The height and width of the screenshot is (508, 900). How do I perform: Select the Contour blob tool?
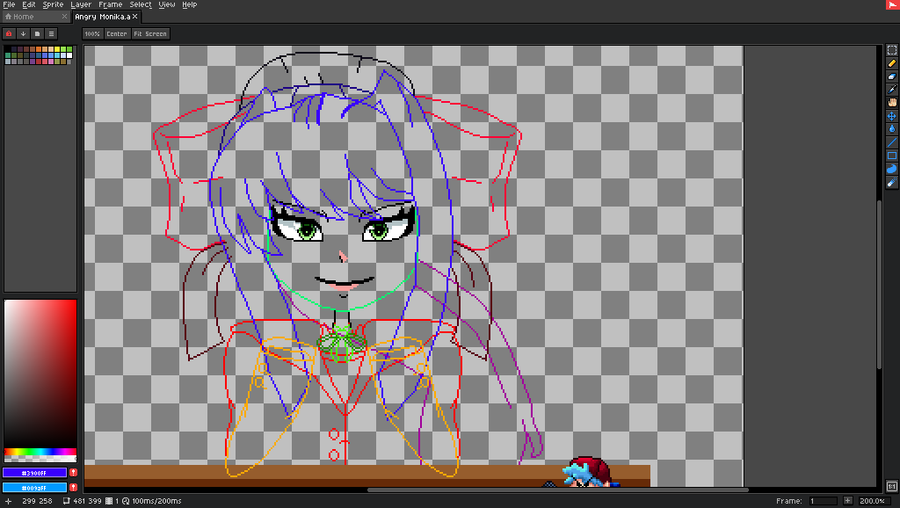[x=891, y=169]
